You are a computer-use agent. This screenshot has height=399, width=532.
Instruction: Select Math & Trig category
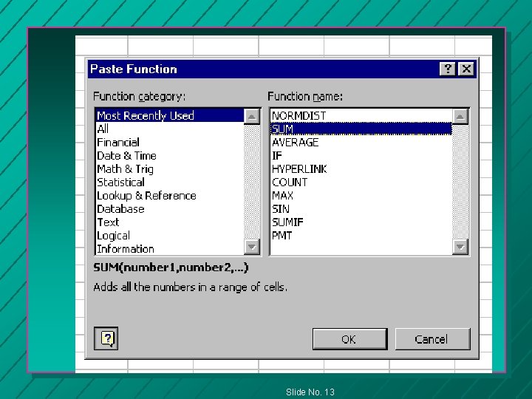coord(170,169)
